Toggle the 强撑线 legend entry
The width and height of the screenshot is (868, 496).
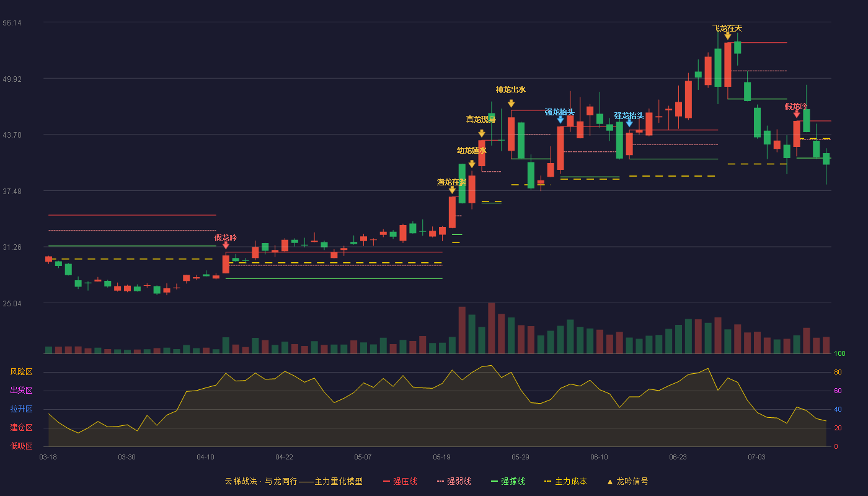point(508,481)
